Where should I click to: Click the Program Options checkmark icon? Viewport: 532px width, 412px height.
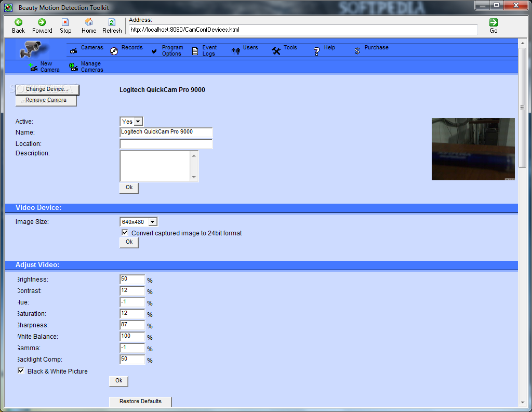154,51
